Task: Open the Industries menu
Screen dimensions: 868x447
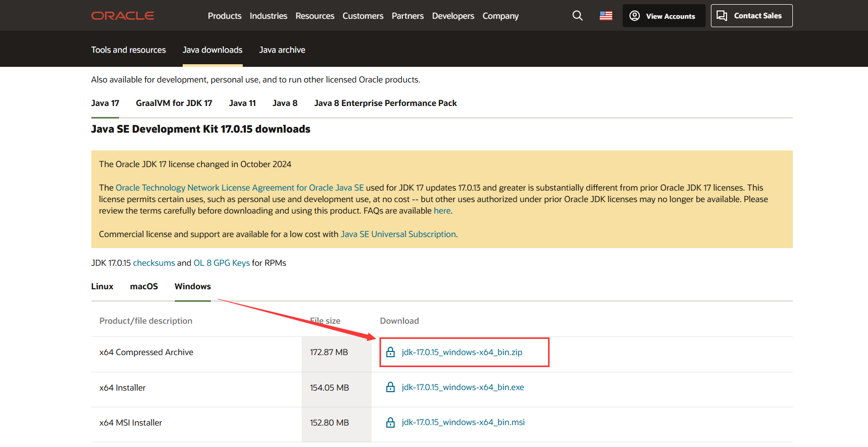Action: click(268, 16)
